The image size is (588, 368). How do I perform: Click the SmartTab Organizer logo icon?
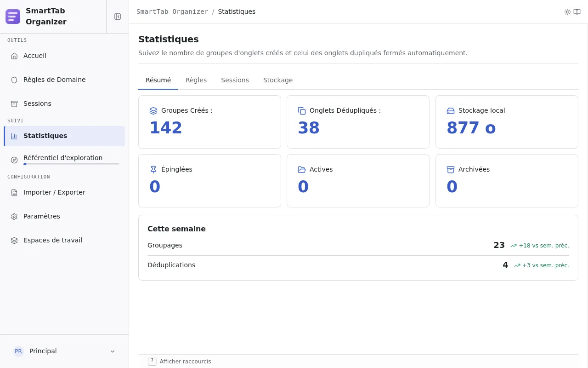pyautogui.click(x=13, y=17)
